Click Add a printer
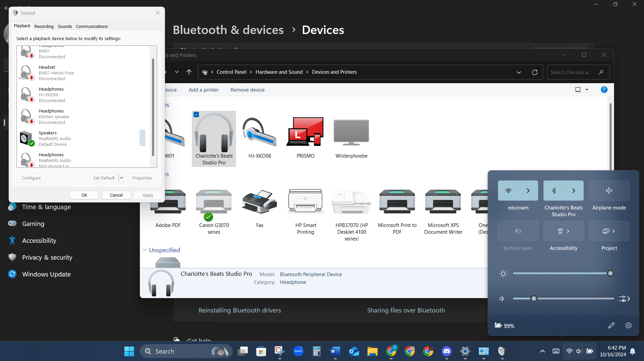644x361 pixels. pyautogui.click(x=204, y=90)
